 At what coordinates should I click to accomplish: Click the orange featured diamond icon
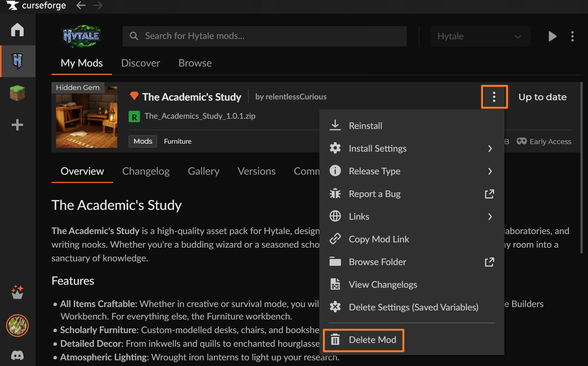click(134, 96)
